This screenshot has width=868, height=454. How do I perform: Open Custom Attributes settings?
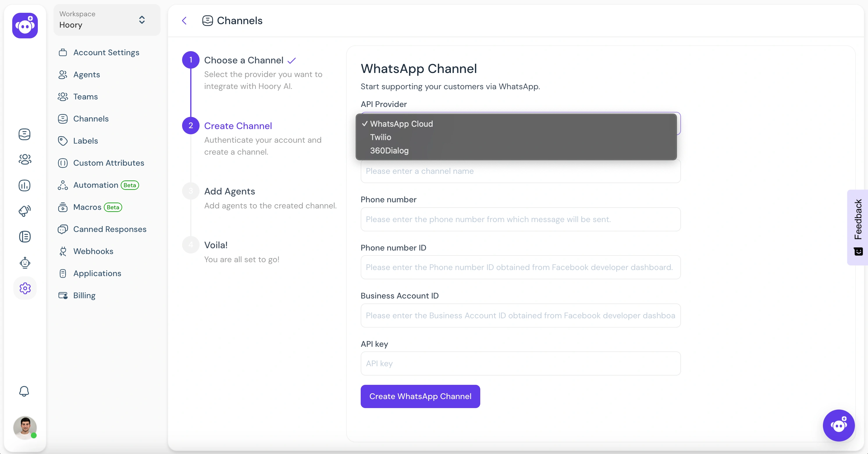tap(109, 163)
